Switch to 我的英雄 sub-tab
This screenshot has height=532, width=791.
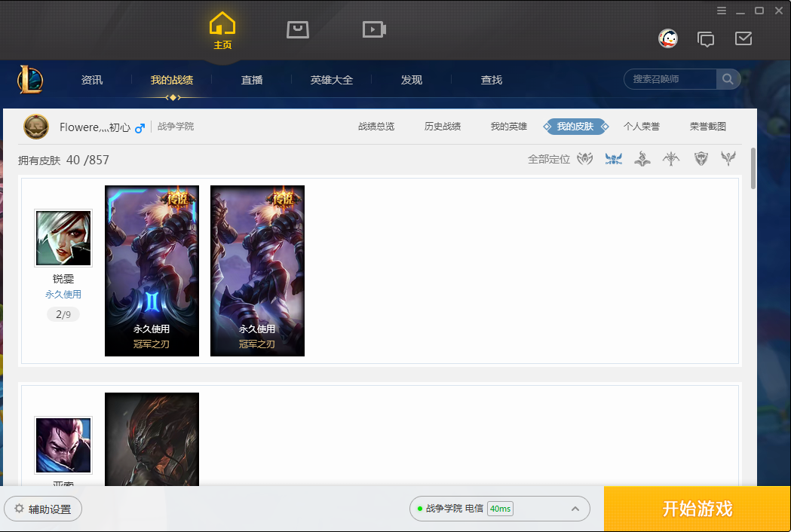509,127
